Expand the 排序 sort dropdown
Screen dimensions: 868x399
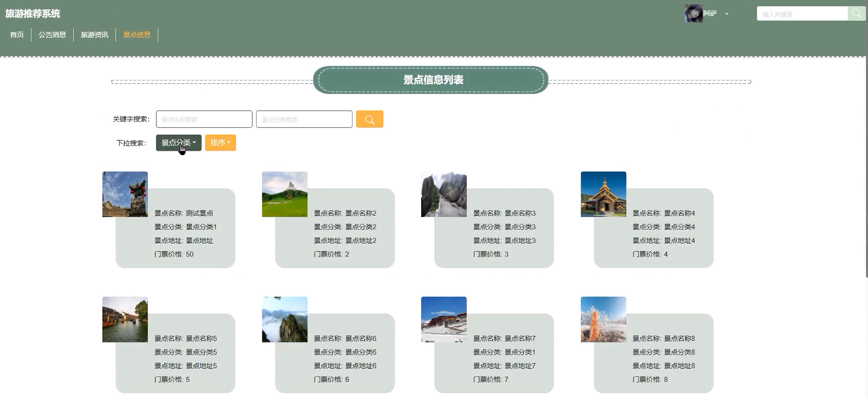220,143
